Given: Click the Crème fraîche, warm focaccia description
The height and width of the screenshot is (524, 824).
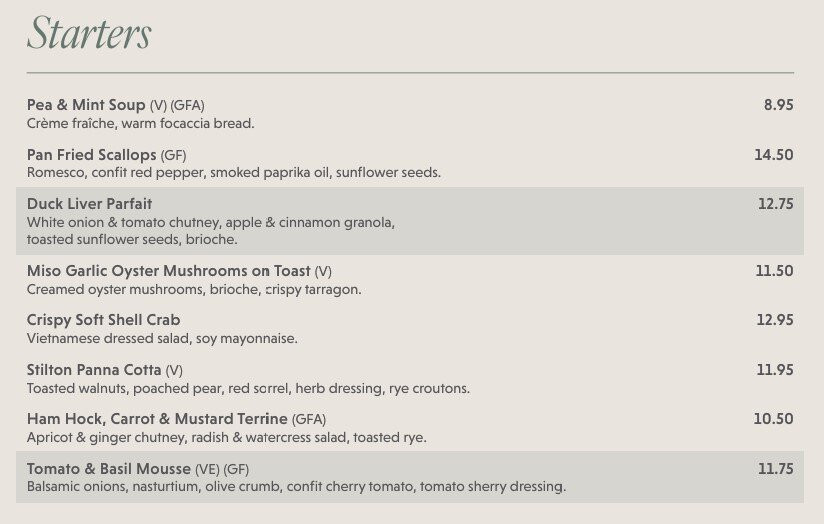Looking at the screenshot, I should [140, 124].
